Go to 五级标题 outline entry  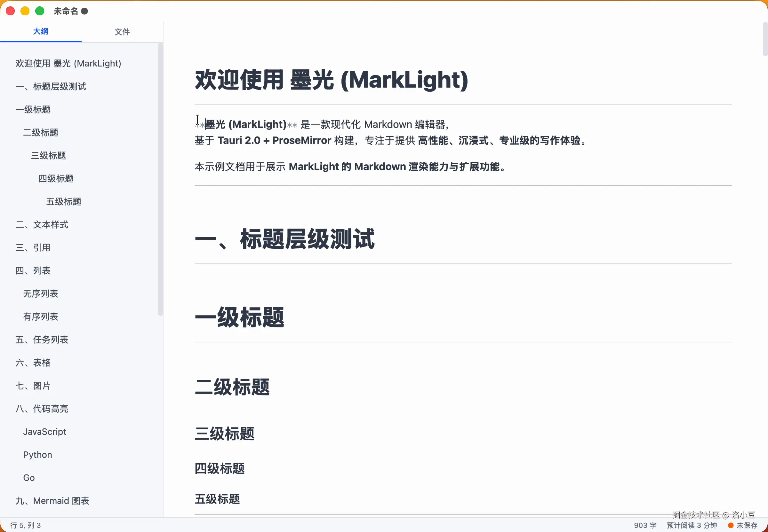[64, 202]
